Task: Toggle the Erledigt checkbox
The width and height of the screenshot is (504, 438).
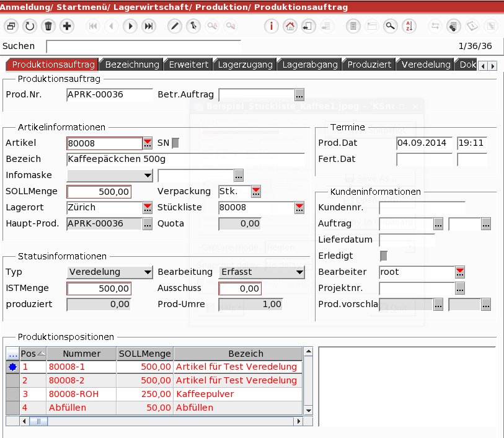Action: coord(384,256)
